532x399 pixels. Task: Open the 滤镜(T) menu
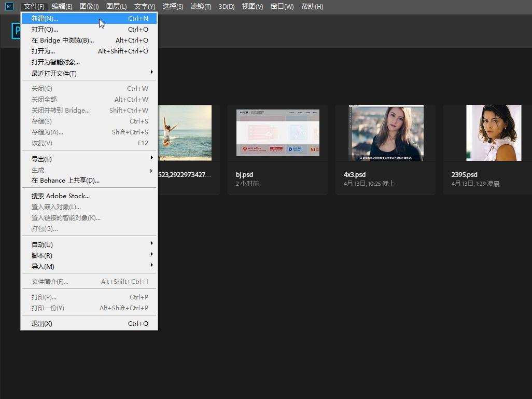pyautogui.click(x=201, y=6)
